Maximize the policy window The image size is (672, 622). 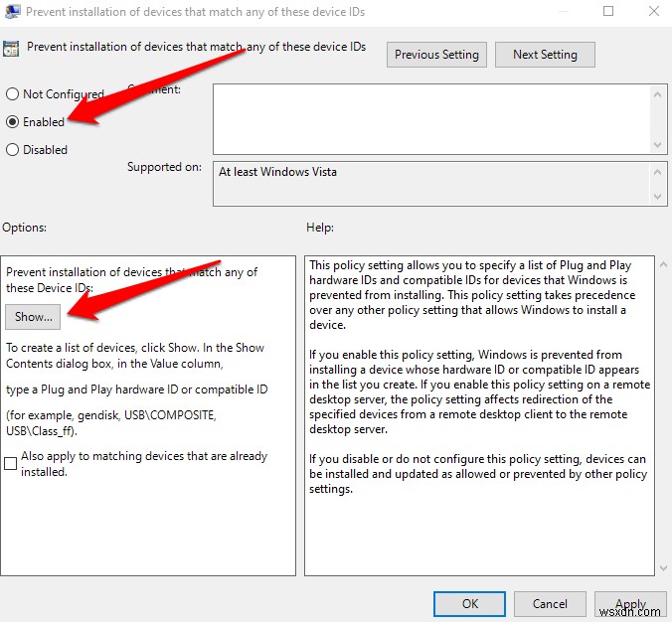608,11
